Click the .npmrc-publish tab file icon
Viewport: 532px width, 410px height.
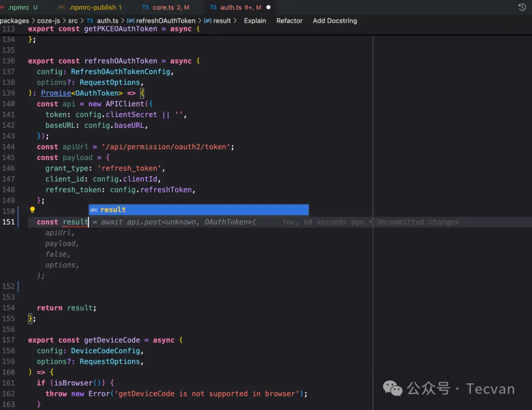point(62,7)
